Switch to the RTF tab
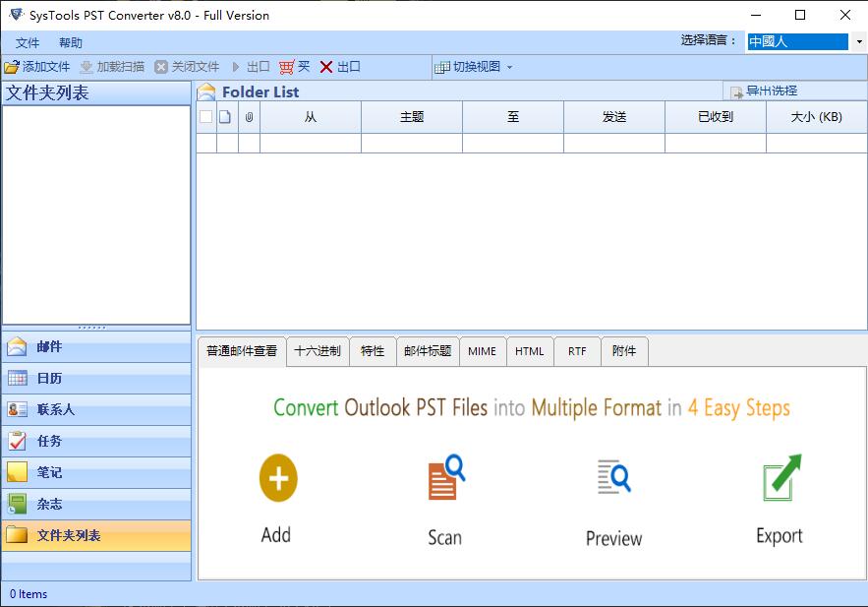 point(577,351)
